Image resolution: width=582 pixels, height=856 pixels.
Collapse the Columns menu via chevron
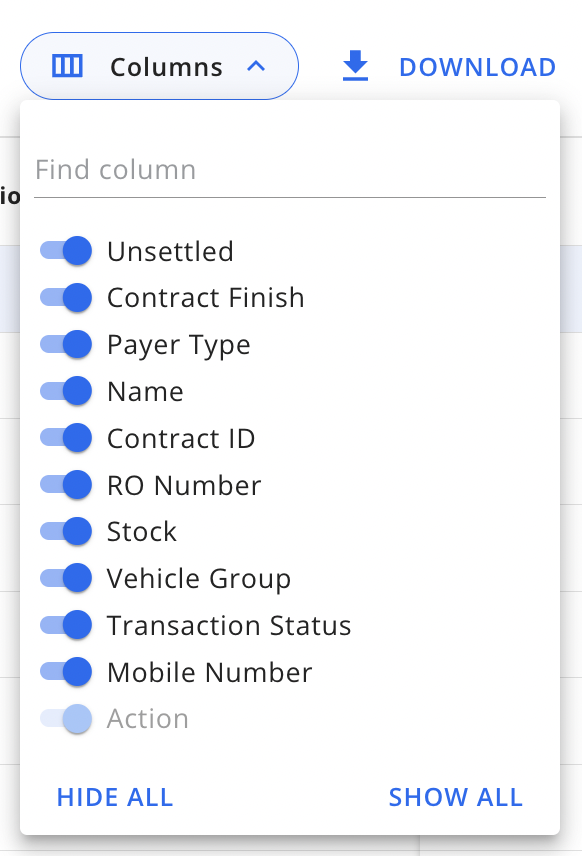pos(256,67)
